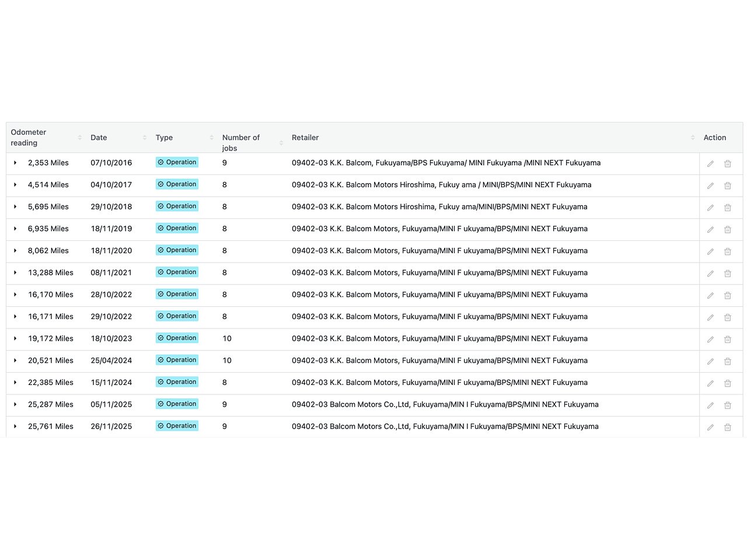Delete the 25,761 Miles record
This screenshot has height=560, width=747.
pos(728,428)
